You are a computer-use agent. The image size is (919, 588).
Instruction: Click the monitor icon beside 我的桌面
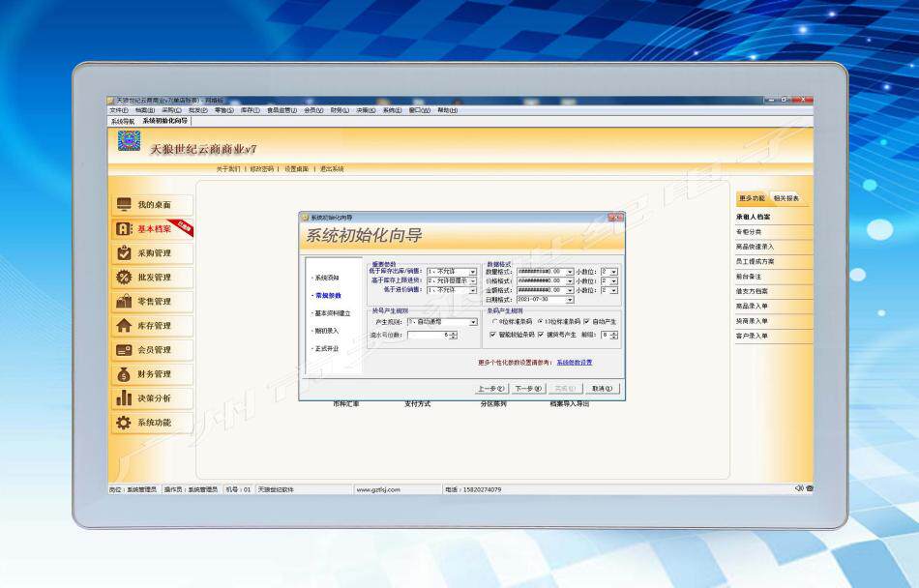coord(124,204)
